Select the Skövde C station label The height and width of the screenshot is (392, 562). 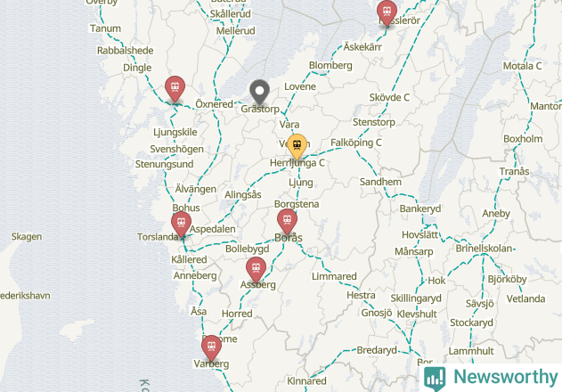[389, 97]
